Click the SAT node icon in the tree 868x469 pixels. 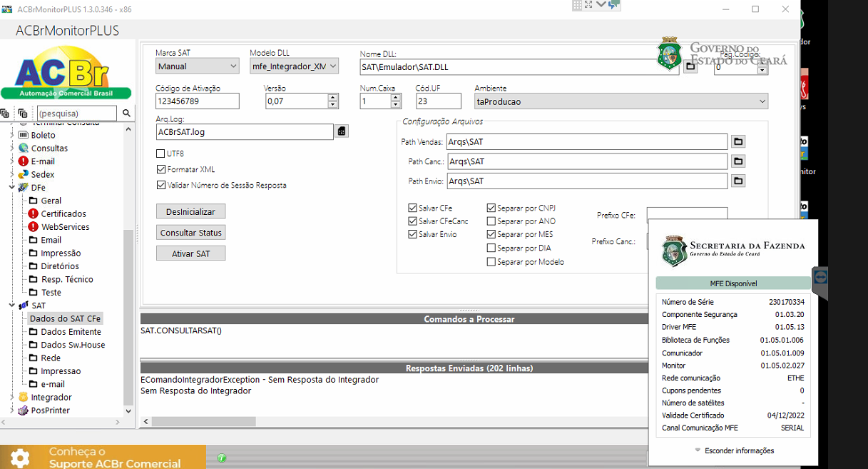pyautogui.click(x=24, y=306)
